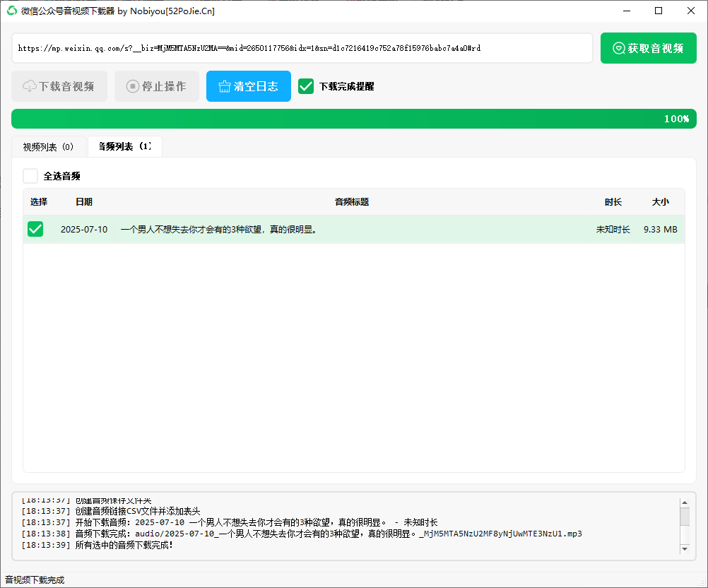Uncheck the selected audio row checkbox
The width and height of the screenshot is (708, 588).
click(x=35, y=228)
